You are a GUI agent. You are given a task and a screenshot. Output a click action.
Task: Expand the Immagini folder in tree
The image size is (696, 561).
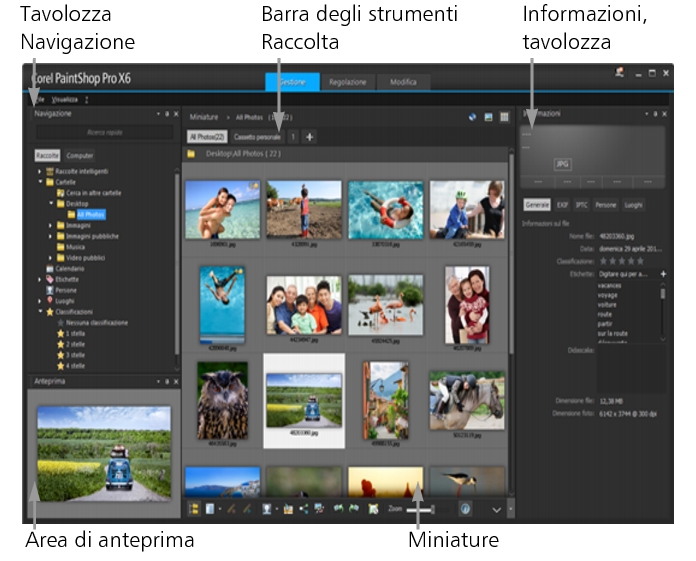click(51, 225)
